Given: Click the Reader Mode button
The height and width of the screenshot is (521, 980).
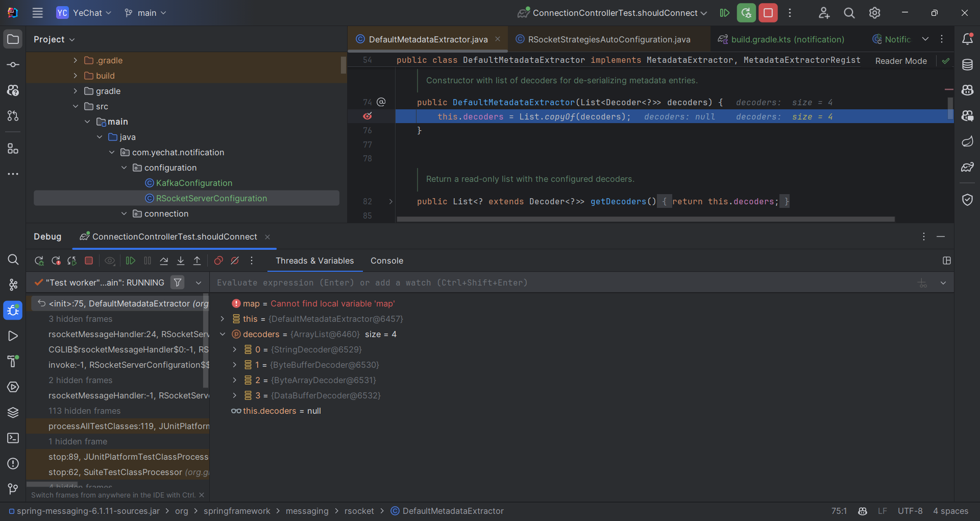Looking at the screenshot, I should click(x=901, y=61).
